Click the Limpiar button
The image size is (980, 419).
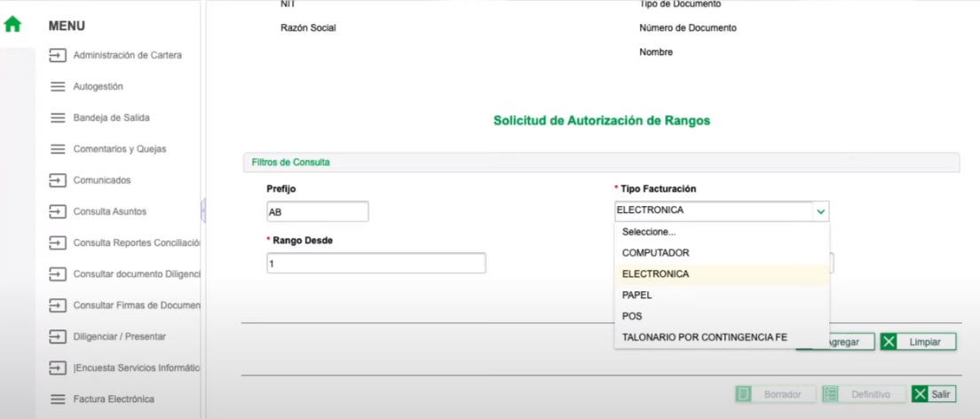[x=918, y=342]
